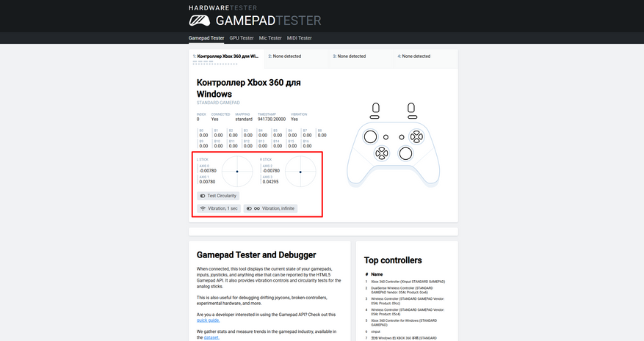Click the left trigger on gamepad diagram
644x341 pixels.
[375, 108]
